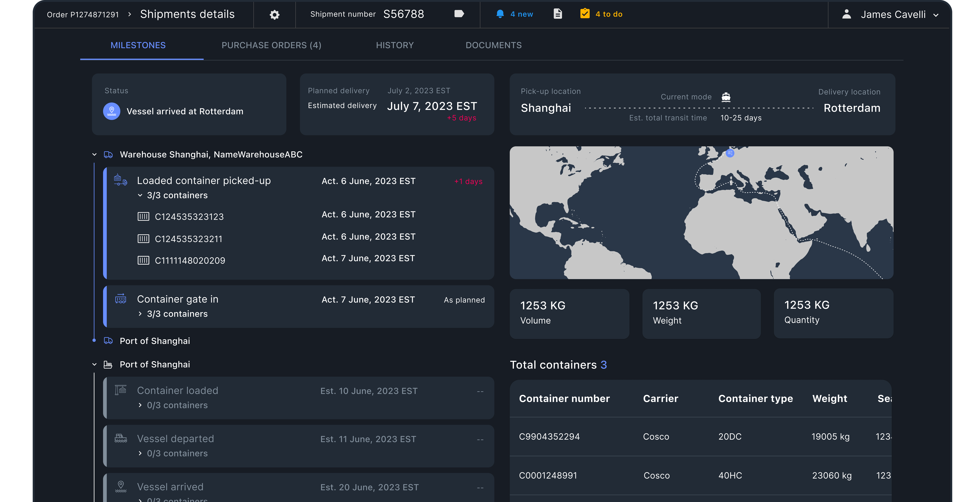Collapse the Warehouse Shanghai section
The width and height of the screenshot is (980, 502).
point(94,155)
